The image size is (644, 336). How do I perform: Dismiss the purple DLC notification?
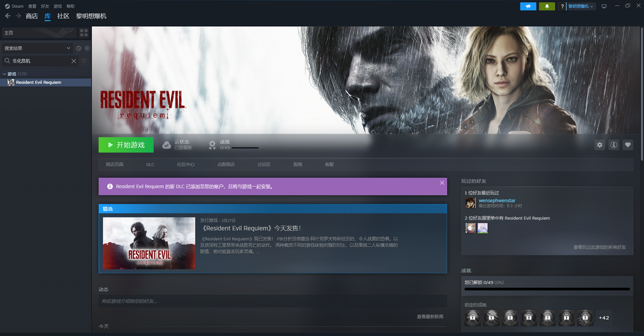tap(442, 183)
